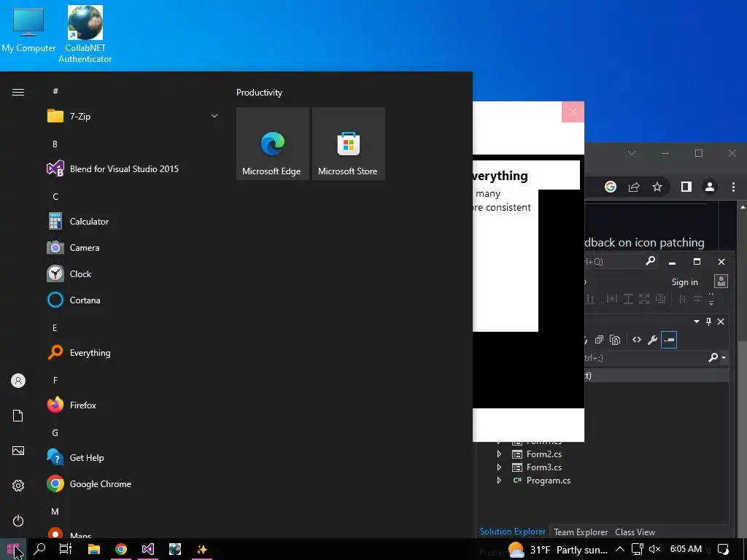Jump to letter C app group
The height and width of the screenshot is (560, 747).
(x=55, y=197)
